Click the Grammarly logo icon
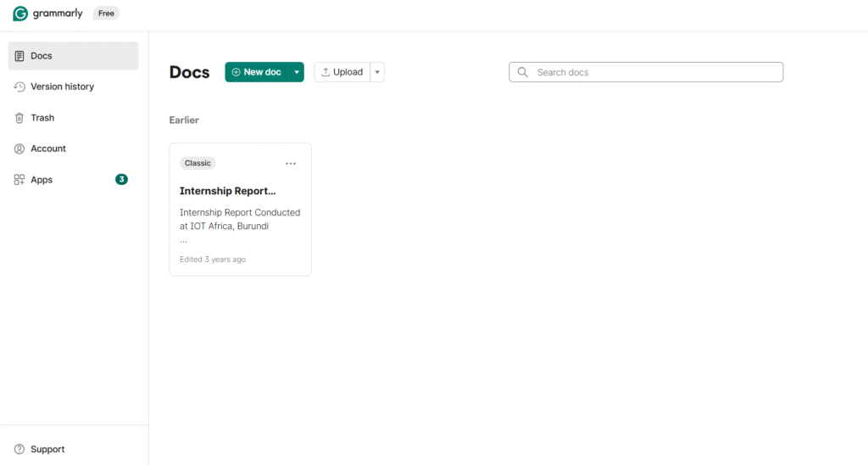 (20, 14)
